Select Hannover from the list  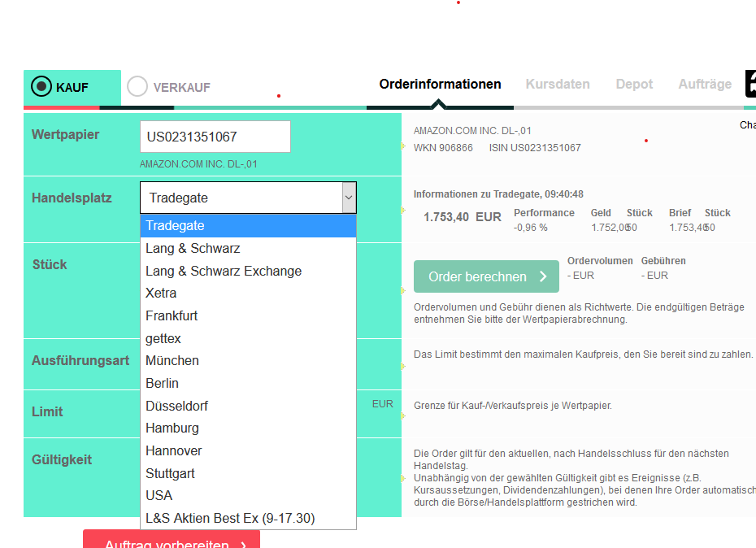248,451
